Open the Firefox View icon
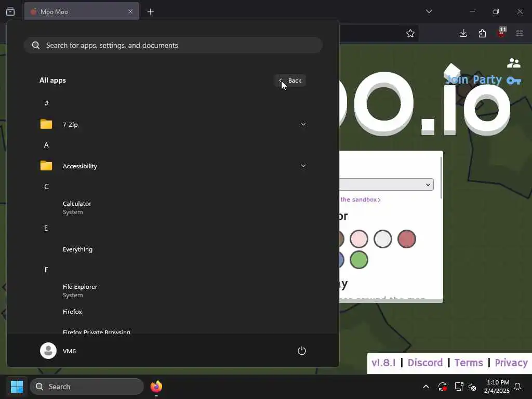Image resolution: width=532 pixels, height=399 pixels. [x=10, y=11]
